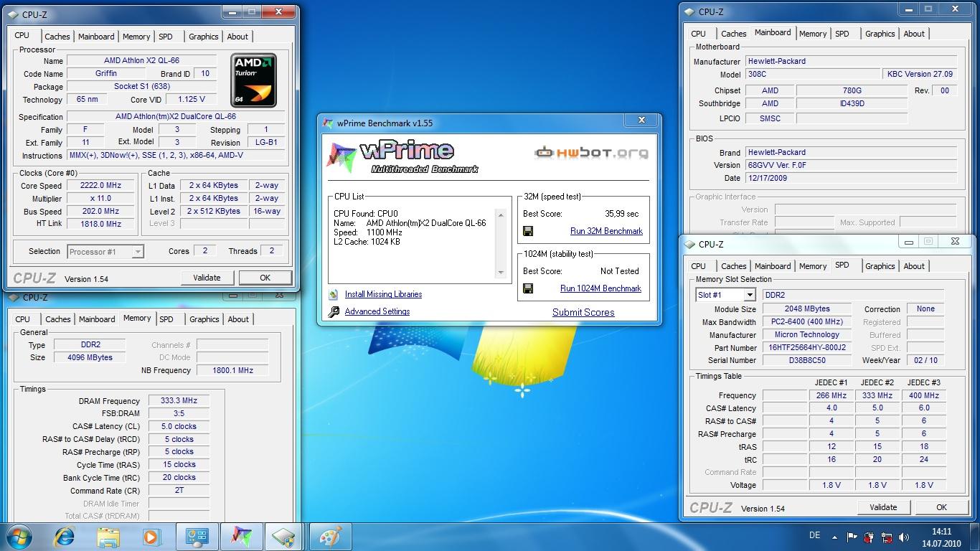Click the Core Speed 2222.0 MHz field
The image size is (980, 551).
click(x=100, y=185)
